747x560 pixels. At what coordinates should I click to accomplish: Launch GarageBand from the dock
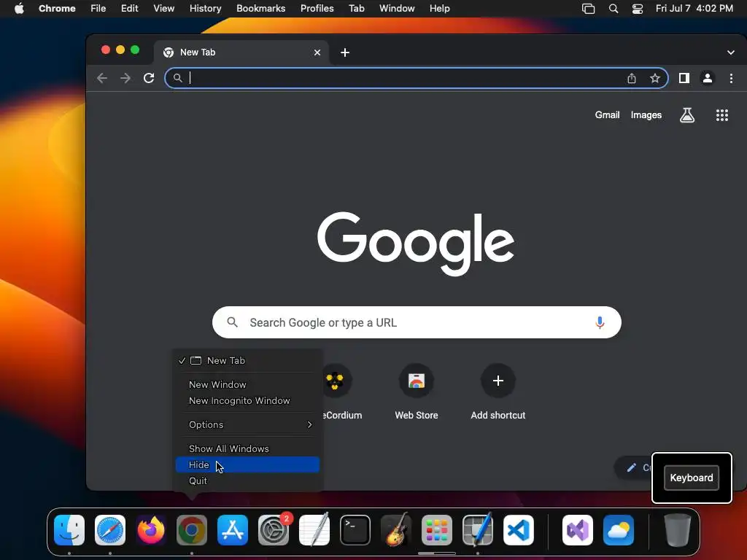(x=396, y=529)
